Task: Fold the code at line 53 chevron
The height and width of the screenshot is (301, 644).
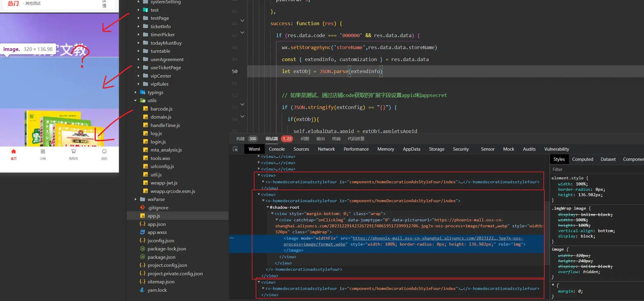Action: pos(243,104)
